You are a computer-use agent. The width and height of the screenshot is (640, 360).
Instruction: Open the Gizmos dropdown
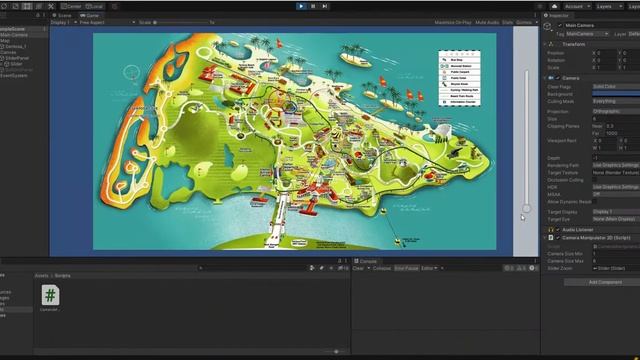point(527,22)
